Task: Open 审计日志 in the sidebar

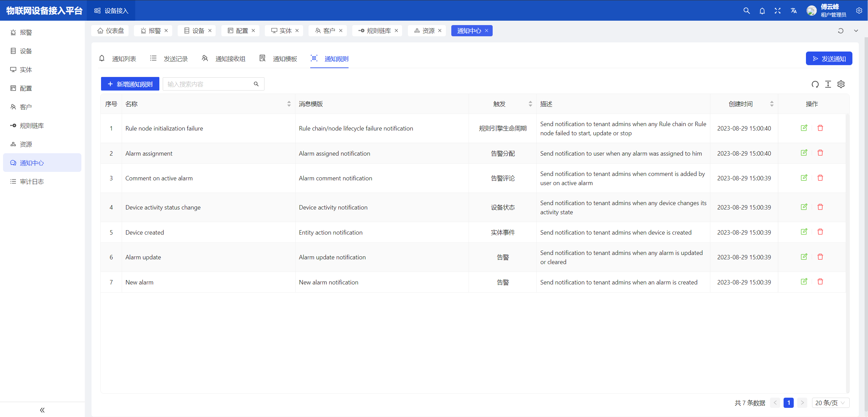Action: [x=32, y=182]
